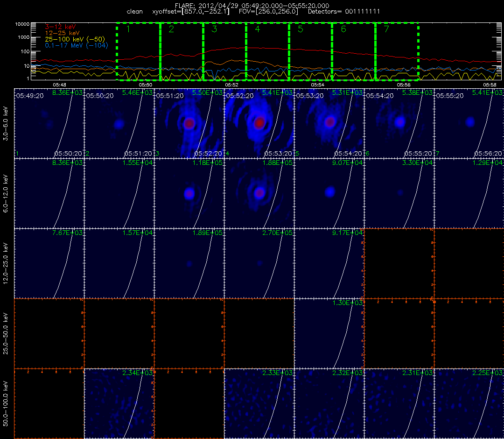Click the 05:56 time axis label

tap(404, 85)
